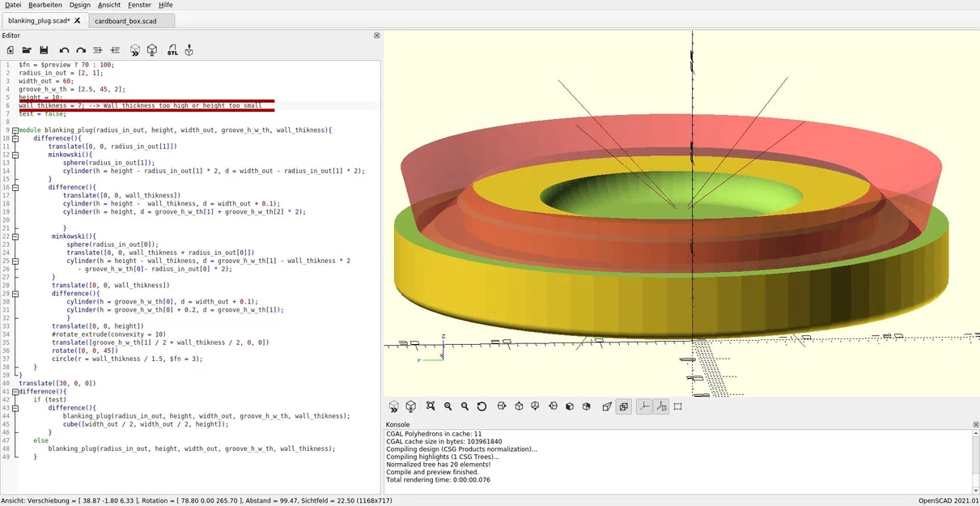Collapse the difference block fold on line 16

click(x=15, y=187)
